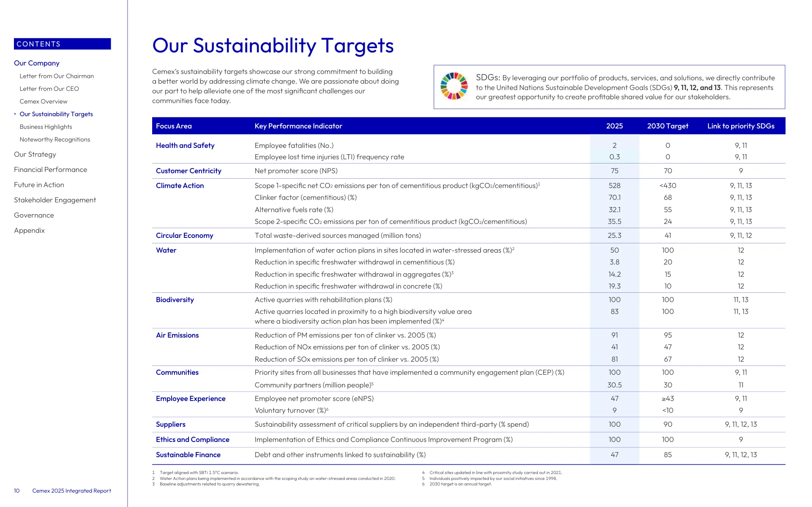812x507 pixels.
Task: Navigate to the Governance section
Action: coord(34,215)
